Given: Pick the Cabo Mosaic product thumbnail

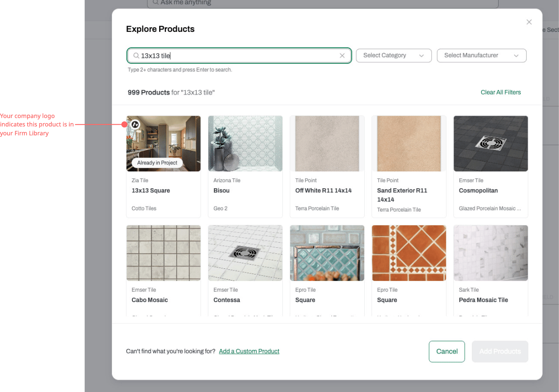Looking at the screenshot, I should tap(164, 253).
